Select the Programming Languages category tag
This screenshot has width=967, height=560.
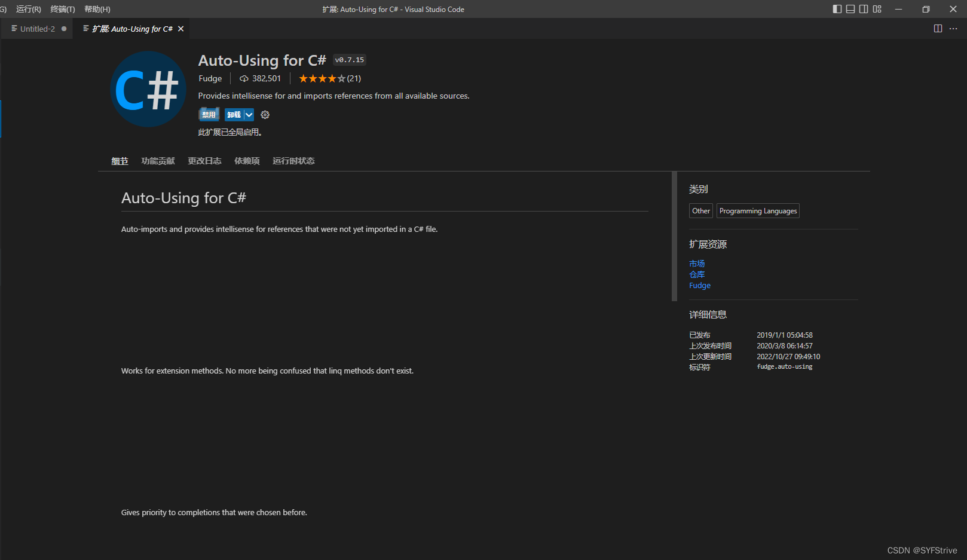(x=758, y=211)
